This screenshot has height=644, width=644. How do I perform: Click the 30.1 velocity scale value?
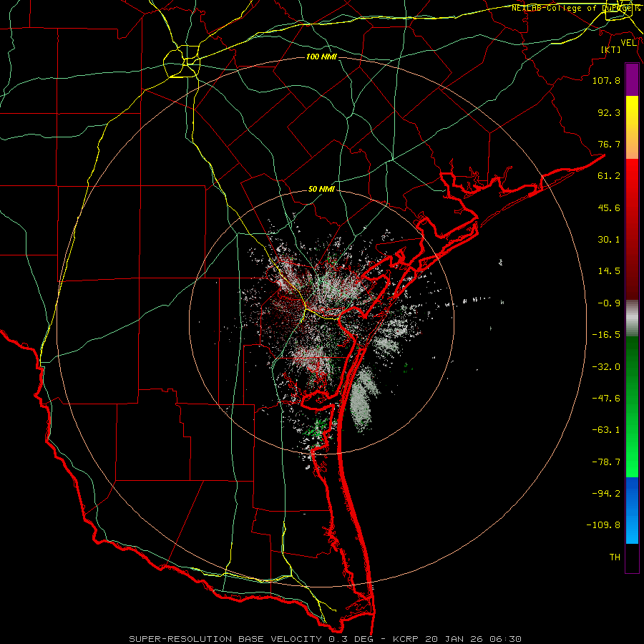pyautogui.click(x=609, y=240)
